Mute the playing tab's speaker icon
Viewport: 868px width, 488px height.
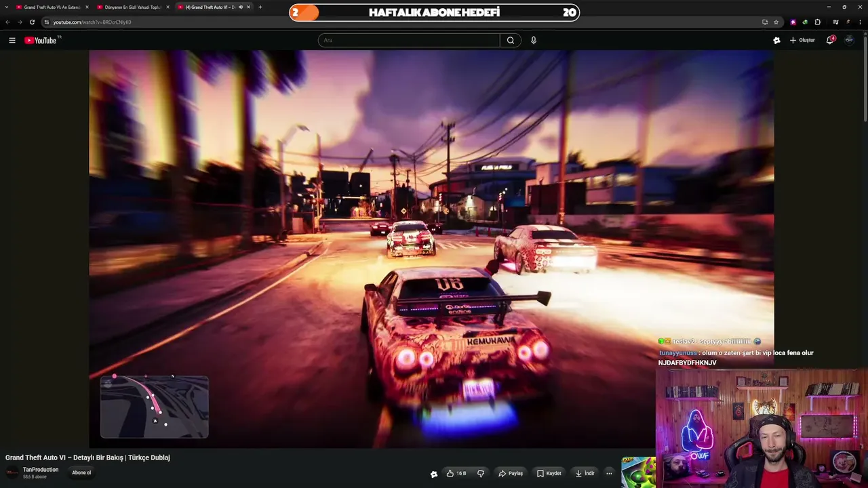point(241,7)
